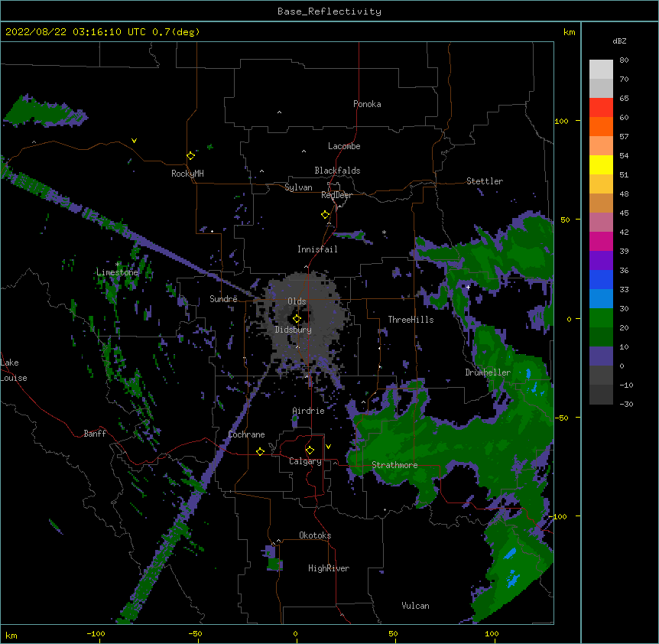Click the HighRiver town label
The width and height of the screenshot is (659, 644).
tap(329, 568)
